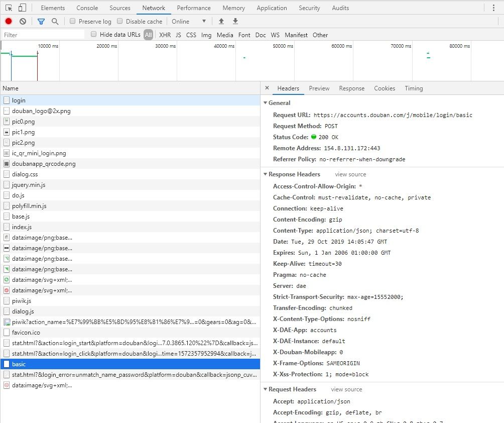
Task: Select the stat.html login_error request row
Action: tap(130, 375)
